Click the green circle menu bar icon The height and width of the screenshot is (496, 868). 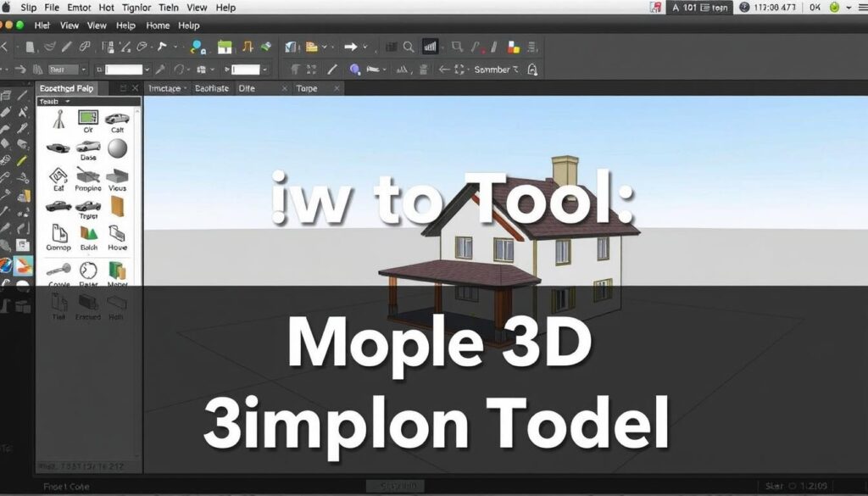click(835, 8)
